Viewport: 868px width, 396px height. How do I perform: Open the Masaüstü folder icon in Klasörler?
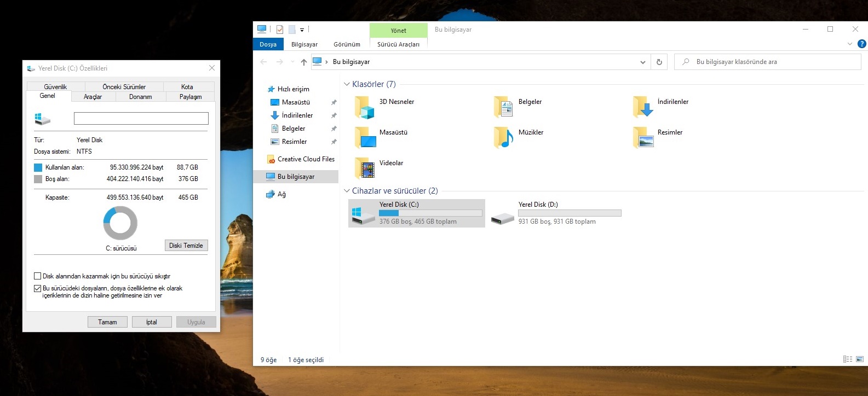364,138
